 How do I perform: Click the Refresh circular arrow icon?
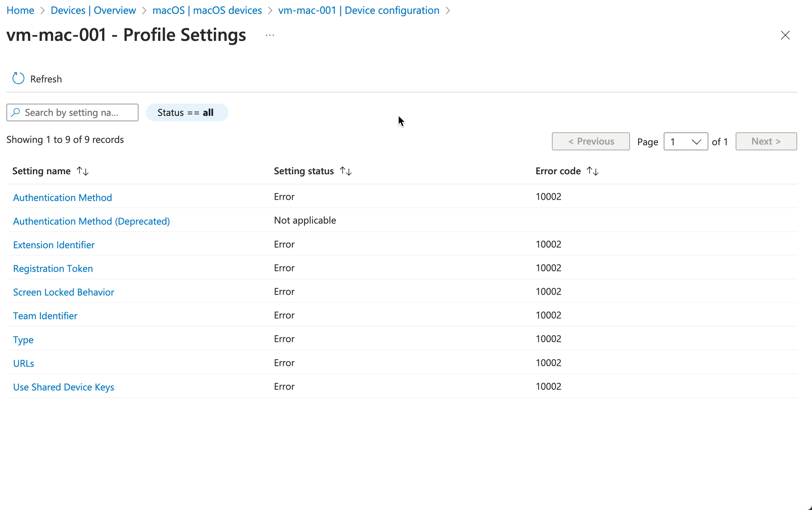tap(18, 78)
